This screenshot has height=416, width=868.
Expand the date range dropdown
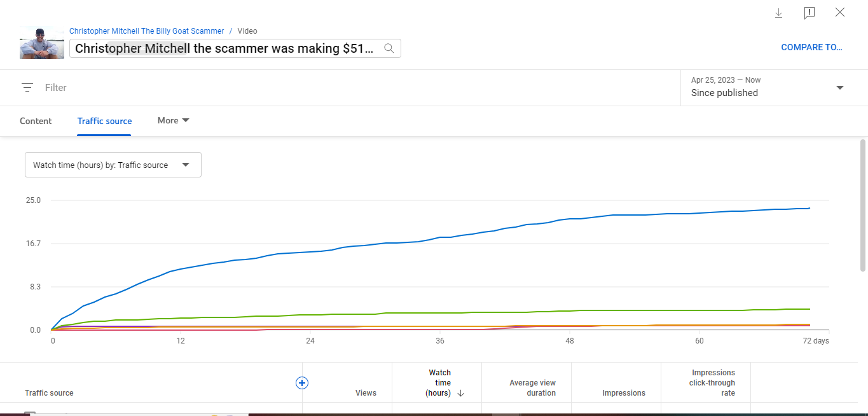[x=839, y=88]
